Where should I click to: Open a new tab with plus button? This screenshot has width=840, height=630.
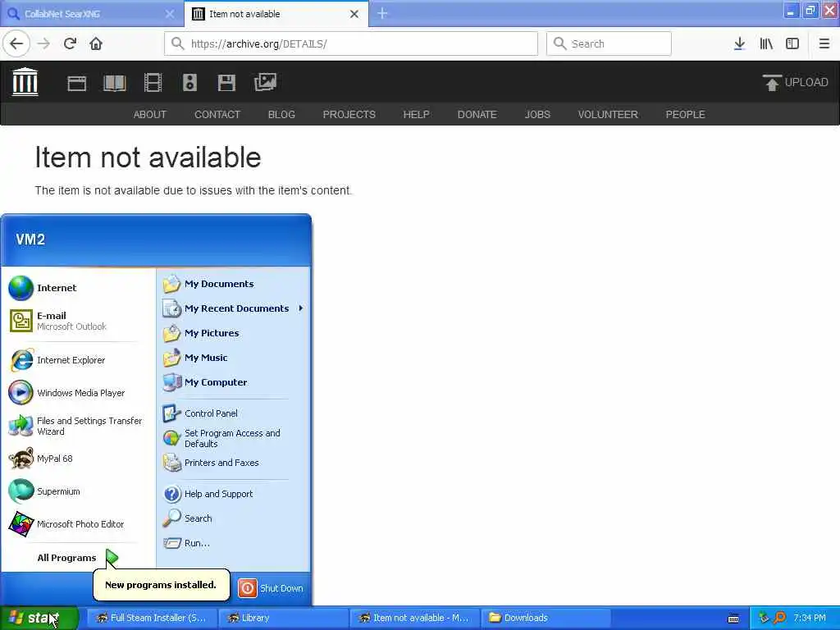(382, 13)
